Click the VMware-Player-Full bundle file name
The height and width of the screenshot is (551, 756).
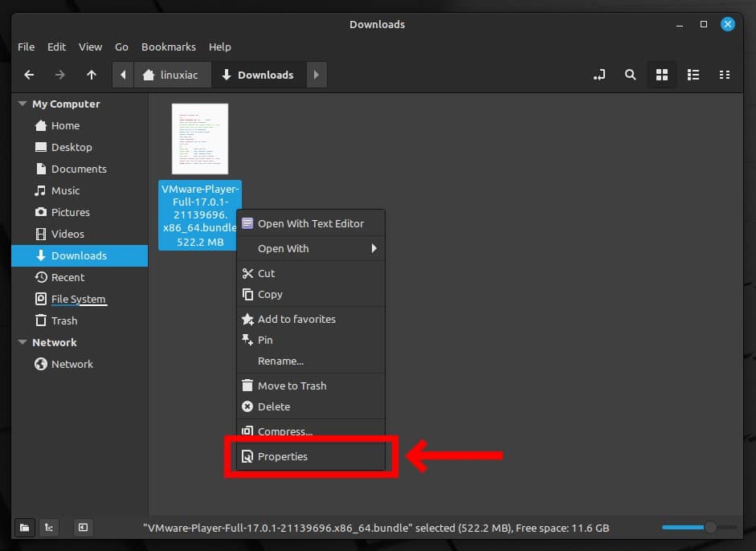point(199,208)
